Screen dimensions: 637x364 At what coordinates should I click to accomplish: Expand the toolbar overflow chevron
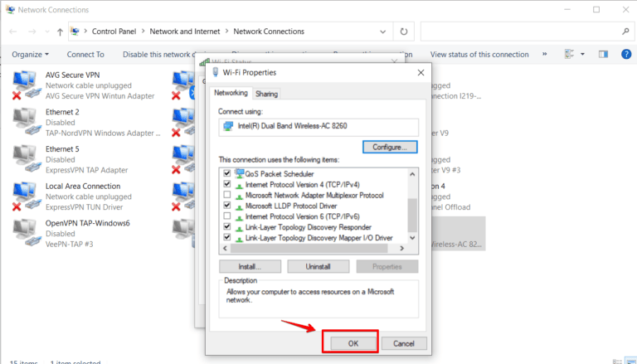546,55
